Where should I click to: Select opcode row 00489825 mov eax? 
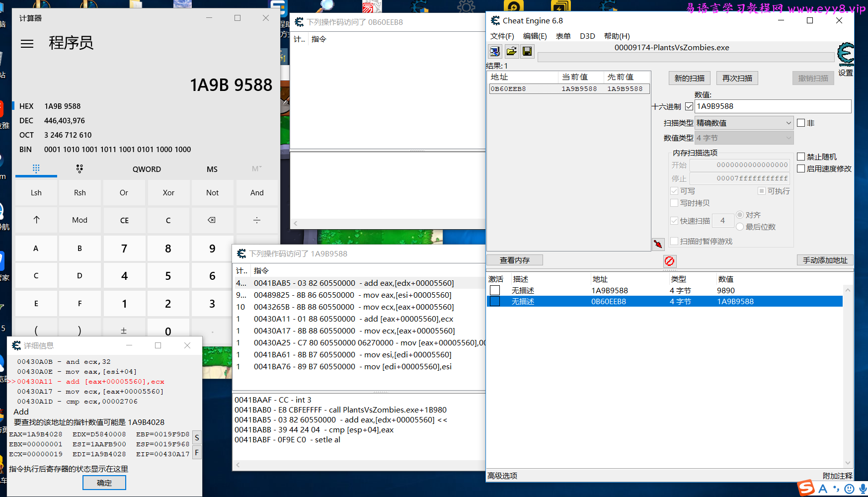(x=359, y=295)
